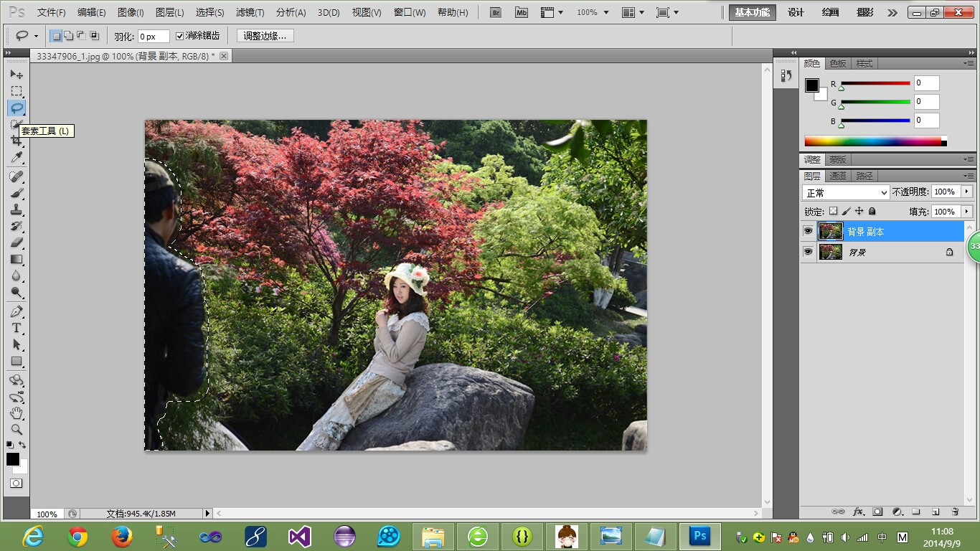The image size is (980, 551).
Task: Switch to the 色板 swatches tab
Action: 838,64
